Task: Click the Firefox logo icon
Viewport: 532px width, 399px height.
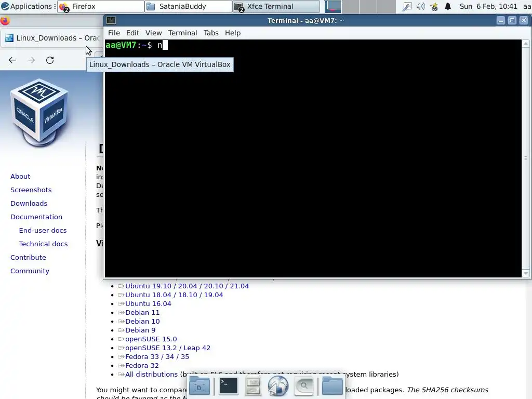Action: pyautogui.click(x=5, y=21)
